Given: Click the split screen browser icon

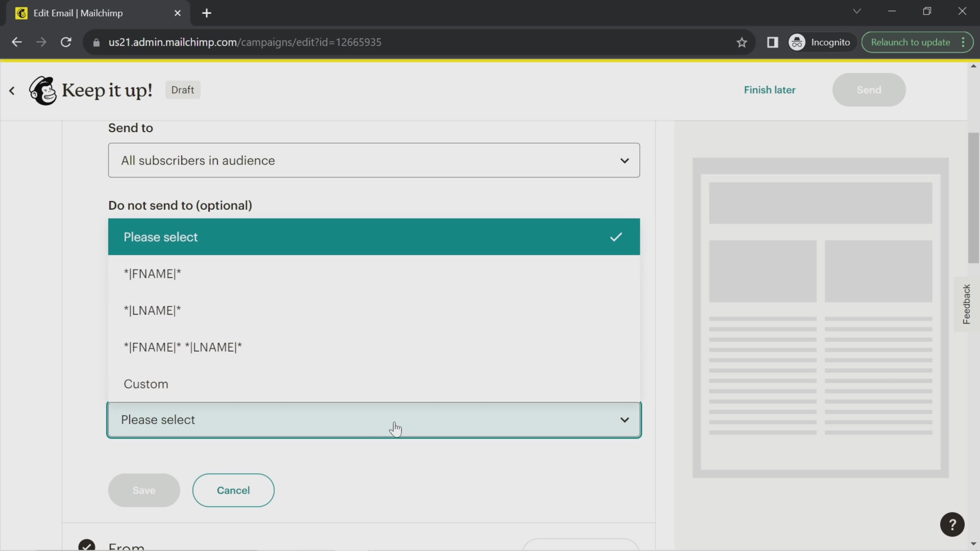Looking at the screenshot, I should coord(773,42).
